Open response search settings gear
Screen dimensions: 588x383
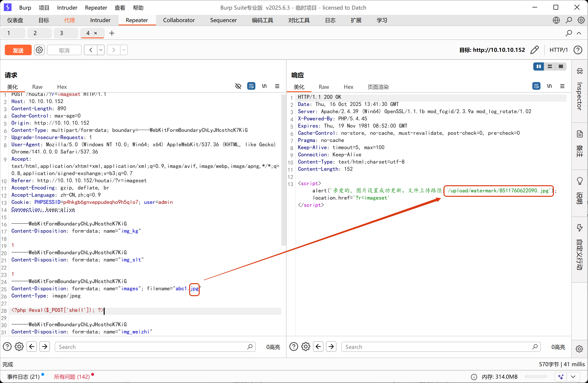[x=306, y=347]
